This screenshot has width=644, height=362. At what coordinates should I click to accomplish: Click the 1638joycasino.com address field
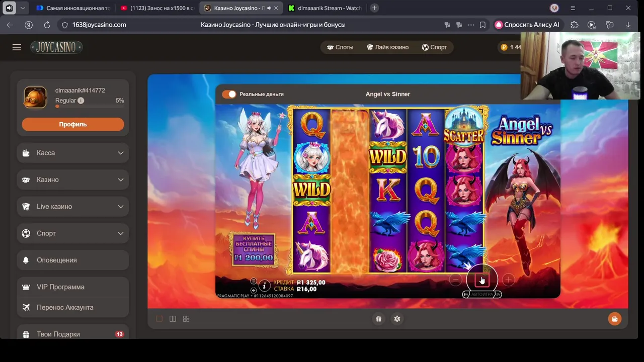[99, 25]
